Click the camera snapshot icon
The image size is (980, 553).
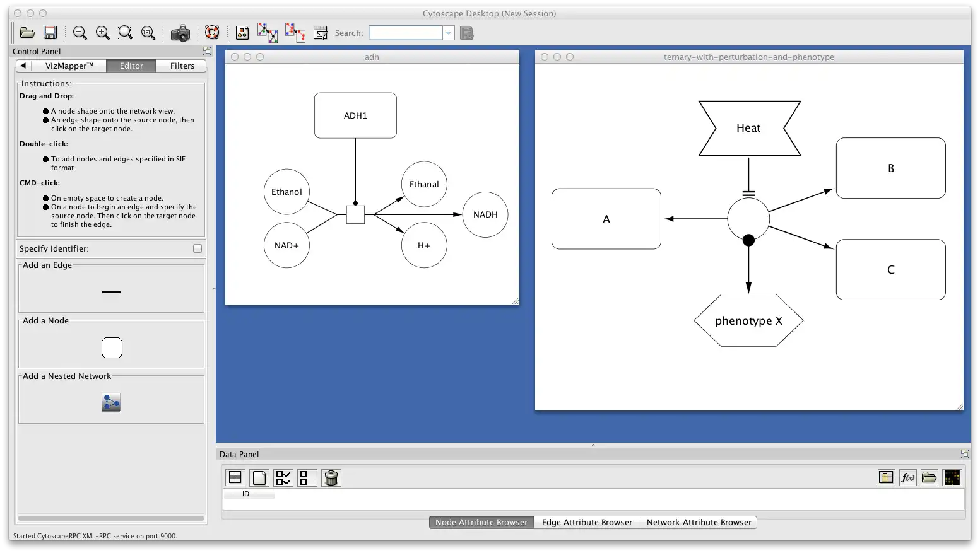click(180, 33)
